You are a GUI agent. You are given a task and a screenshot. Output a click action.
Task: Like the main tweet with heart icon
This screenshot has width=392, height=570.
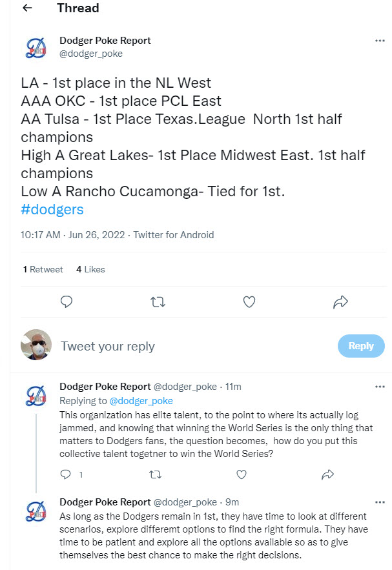(x=249, y=301)
